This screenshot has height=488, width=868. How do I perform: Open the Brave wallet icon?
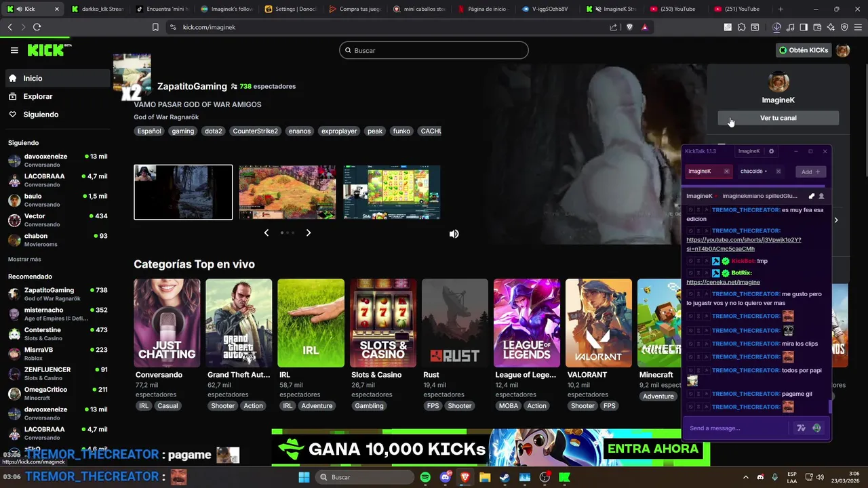[x=817, y=27]
